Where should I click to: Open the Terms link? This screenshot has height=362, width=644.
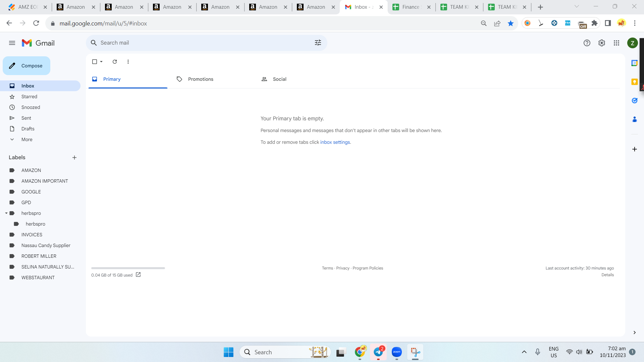pyautogui.click(x=327, y=268)
